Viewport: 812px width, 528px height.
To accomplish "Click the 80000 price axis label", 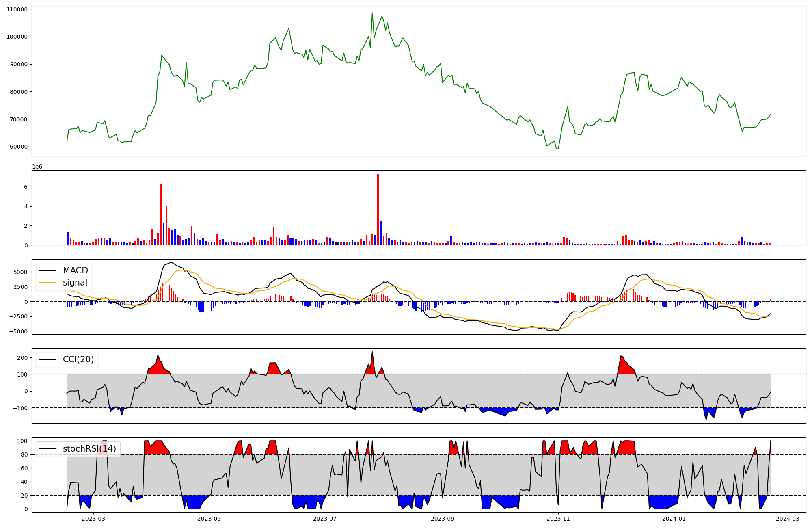I will tap(19, 92).
